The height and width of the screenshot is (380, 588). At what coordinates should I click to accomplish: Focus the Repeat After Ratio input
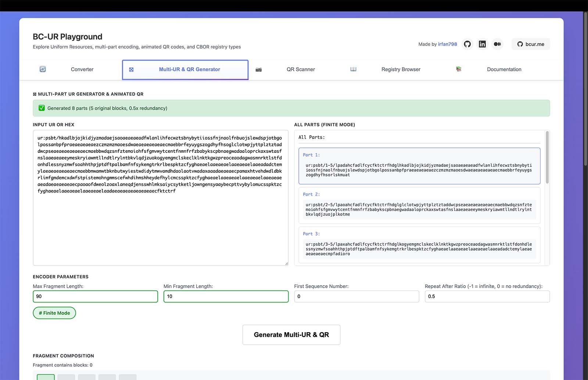(x=487, y=296)
